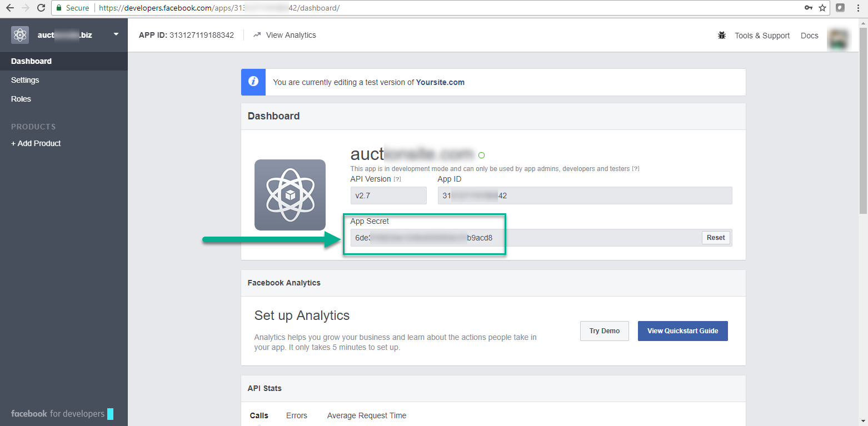Click the green status circle beside app name
The height and width of the screenshot is (426, 868).
click(481, 155)
